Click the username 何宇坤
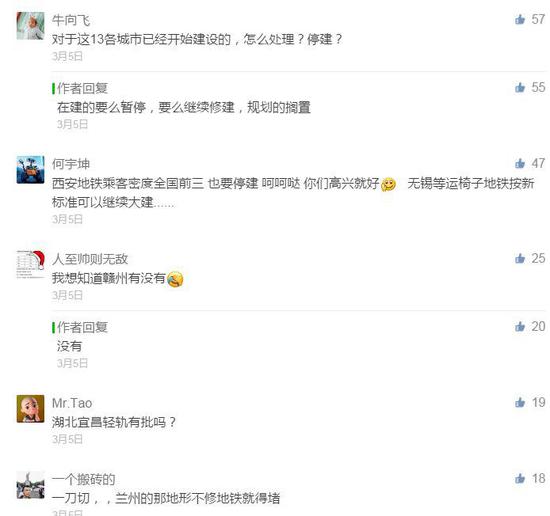Image resolution: width=550 pixels, height=516 pixels. tap(71, 164)
